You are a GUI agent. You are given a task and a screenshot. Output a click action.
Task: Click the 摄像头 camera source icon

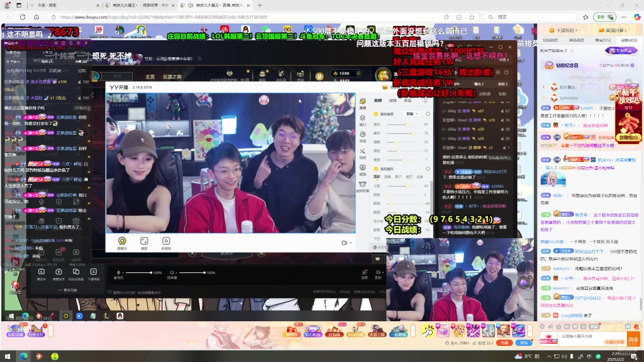[122, 243]
